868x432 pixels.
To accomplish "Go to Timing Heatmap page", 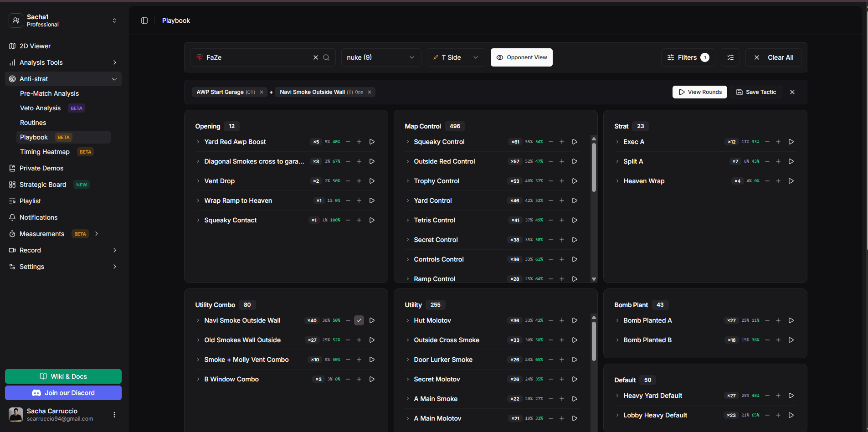I will pos(45,152).
